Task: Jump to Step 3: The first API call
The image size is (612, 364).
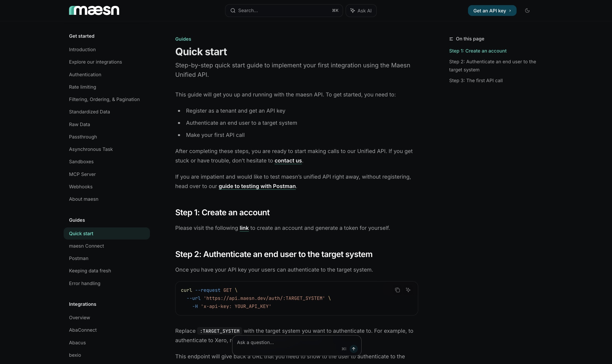Action: click(476, 81)
